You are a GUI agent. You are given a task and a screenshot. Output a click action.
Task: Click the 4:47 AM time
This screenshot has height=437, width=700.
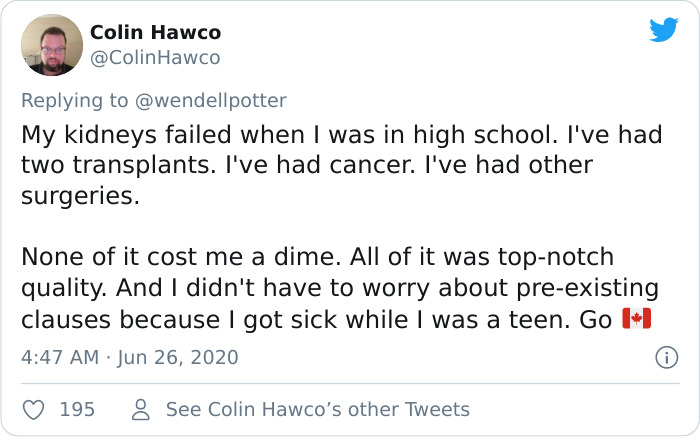coord(59,357)
